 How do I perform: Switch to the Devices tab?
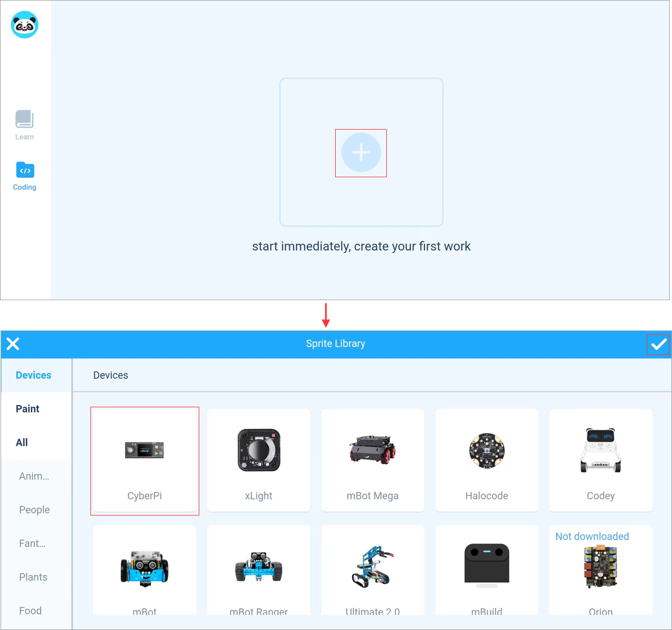tap(36, 375)
